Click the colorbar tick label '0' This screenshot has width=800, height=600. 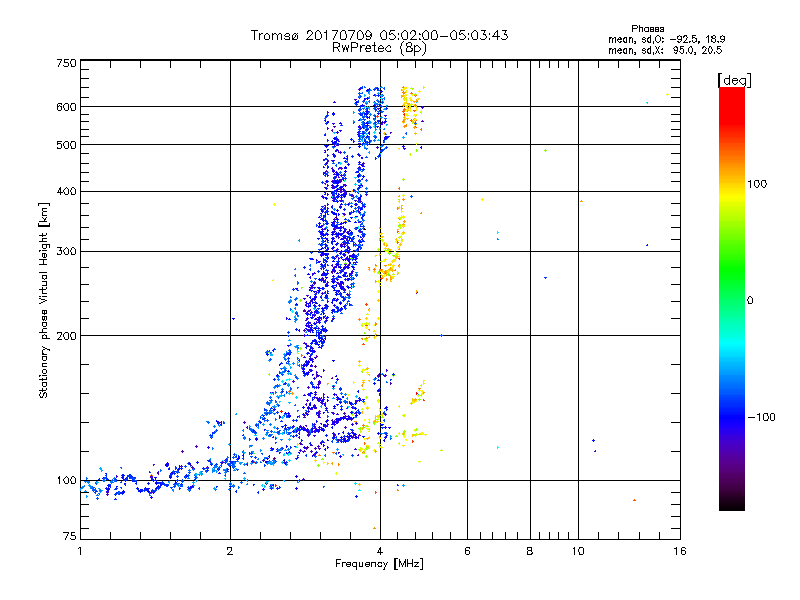(750, 300)
